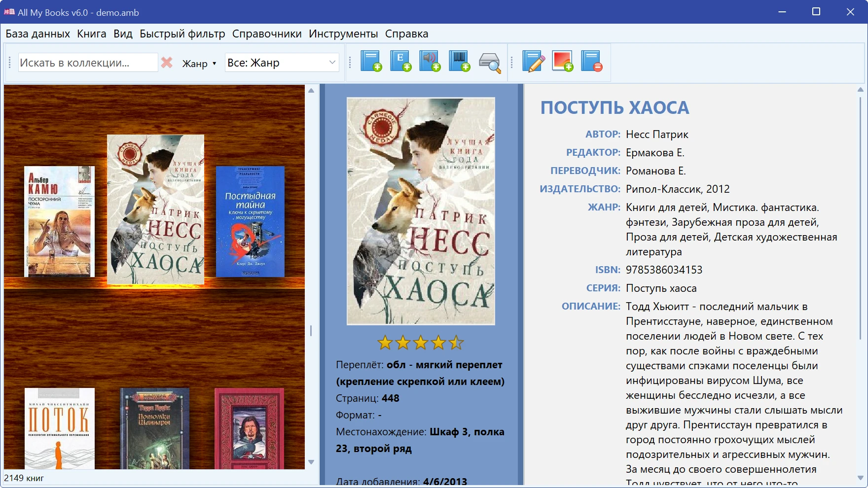This screenshot has height=488, width=868.
Task: Click the Delete book icon with red minus
Action: point(592,62)
